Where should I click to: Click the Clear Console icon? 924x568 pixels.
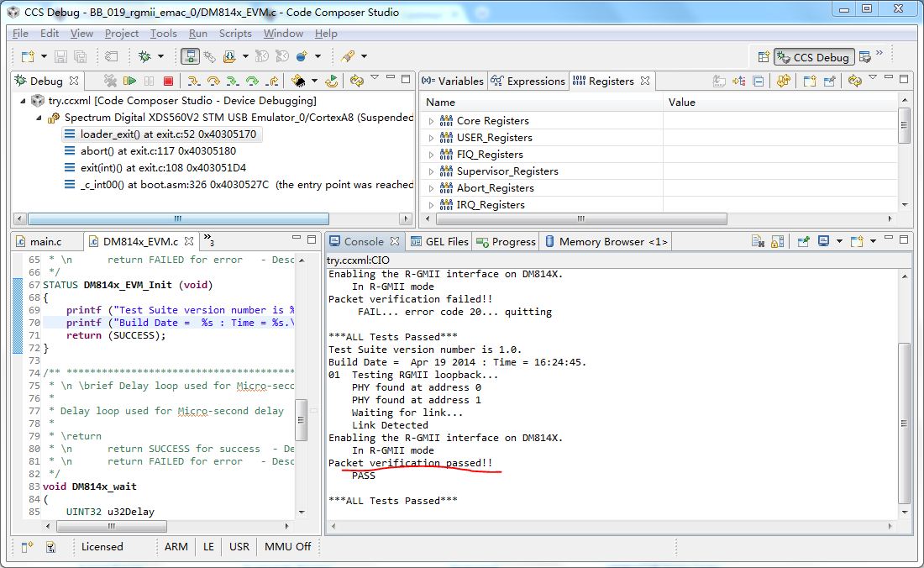pos(758,241)
